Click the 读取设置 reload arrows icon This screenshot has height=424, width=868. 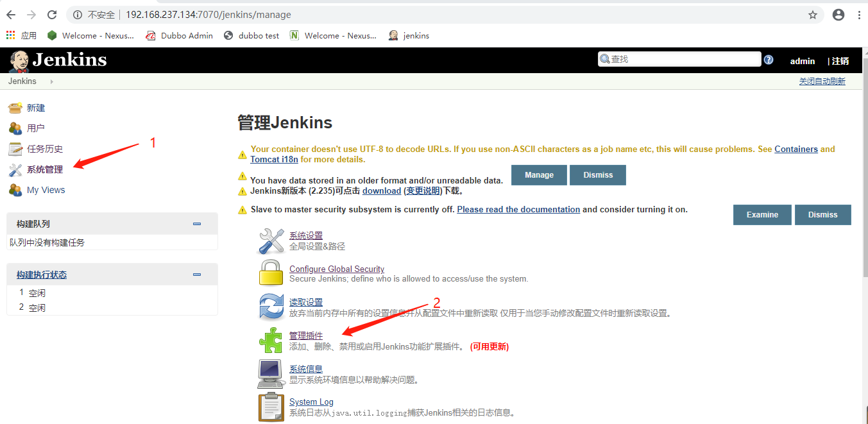pos(271,306)
